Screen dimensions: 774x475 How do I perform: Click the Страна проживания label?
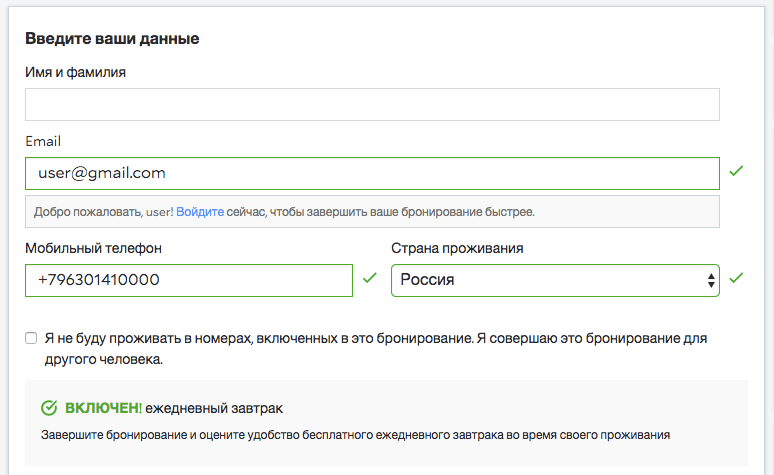click(457, 248)
